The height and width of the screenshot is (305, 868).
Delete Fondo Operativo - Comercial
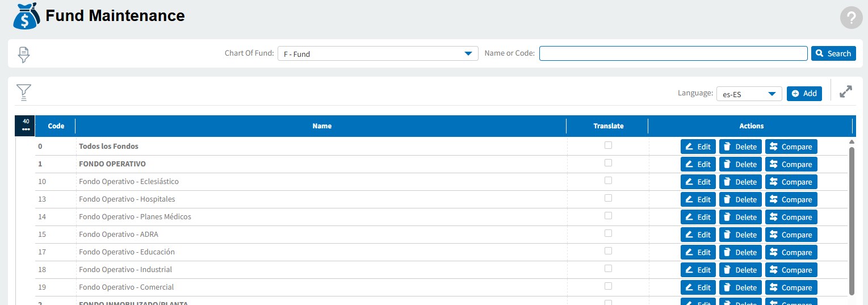pos(741,287)
